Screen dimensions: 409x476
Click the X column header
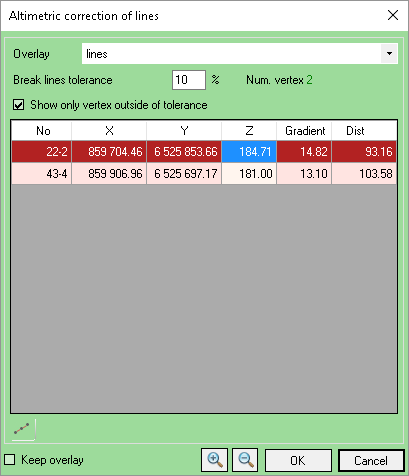click(x=109, y=131)
